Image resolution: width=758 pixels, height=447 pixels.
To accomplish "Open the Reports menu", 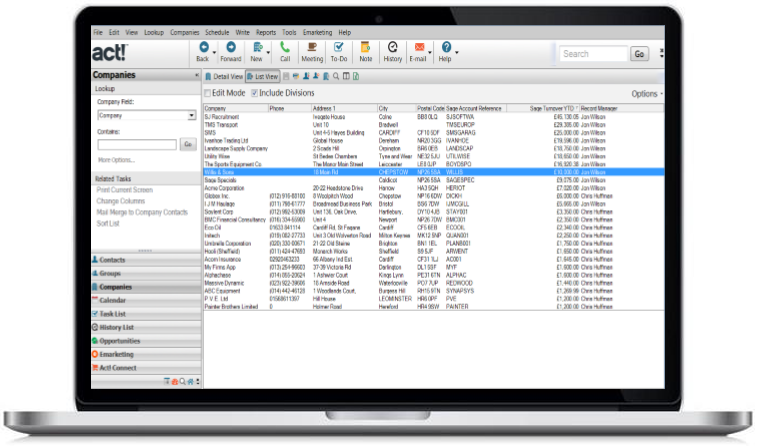I will (x=266, y=32).
